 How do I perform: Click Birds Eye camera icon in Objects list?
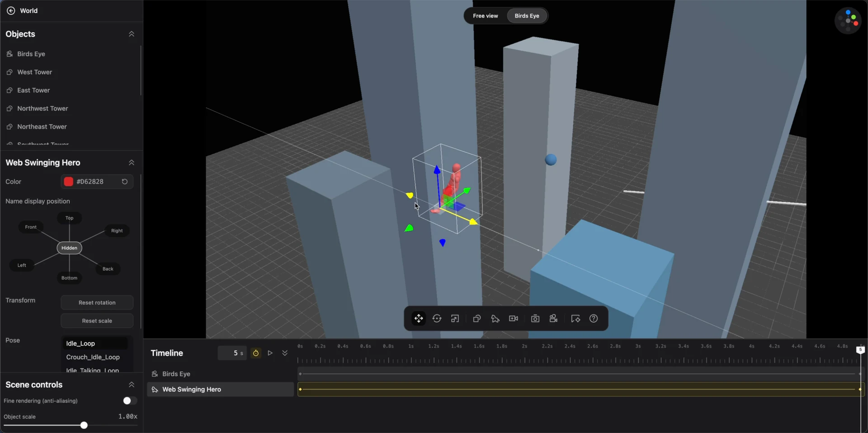(x=9, y=54)
